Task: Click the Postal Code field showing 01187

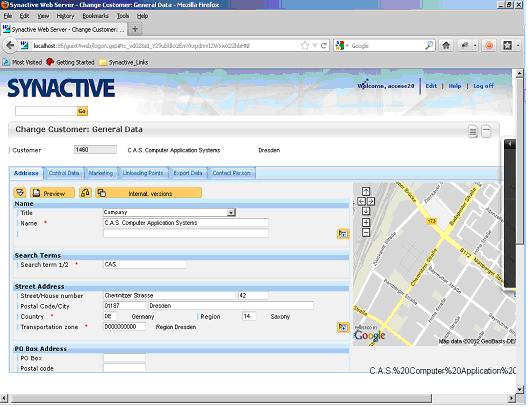Action: tap(124, 306)
